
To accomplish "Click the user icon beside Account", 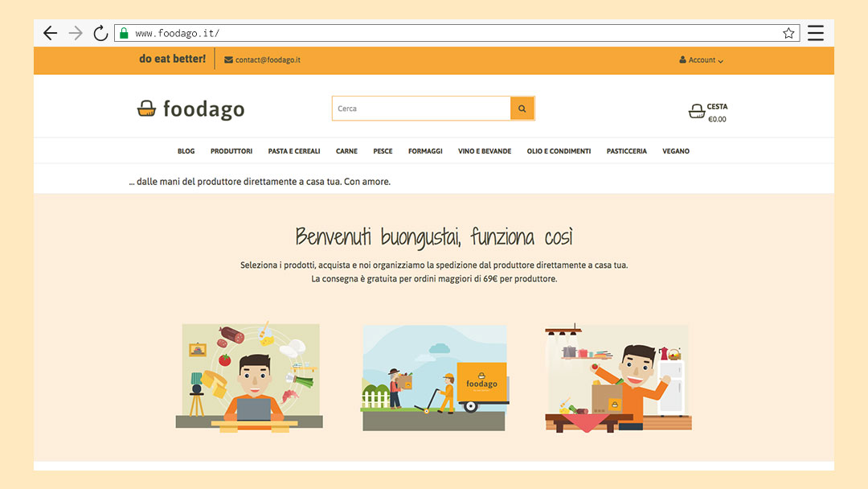I will 682,60.
